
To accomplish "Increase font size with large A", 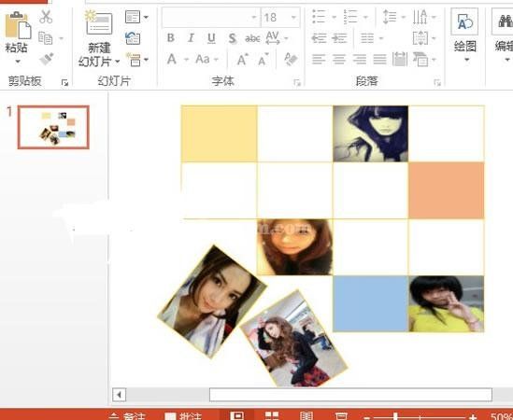I will click(242, 60).
